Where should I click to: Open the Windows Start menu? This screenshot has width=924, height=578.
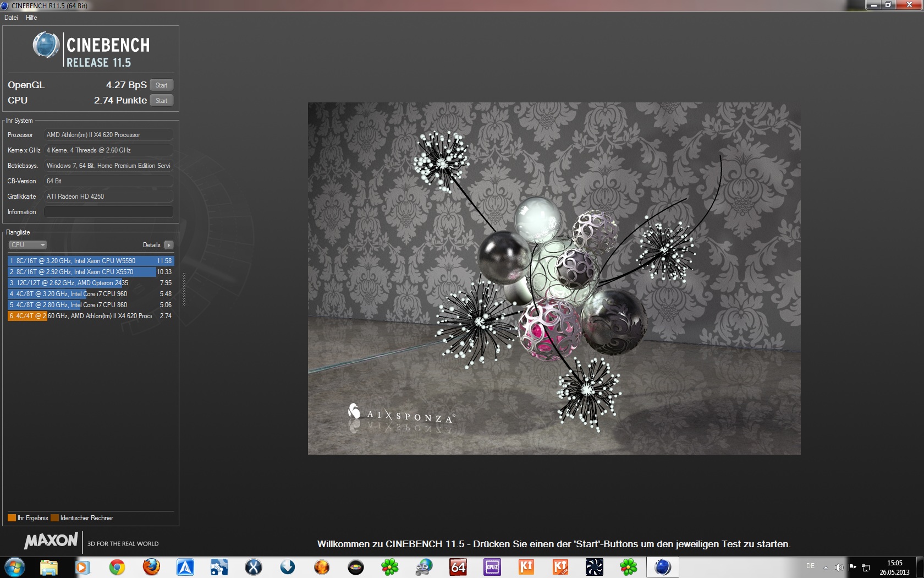click(x=15, y=567)
